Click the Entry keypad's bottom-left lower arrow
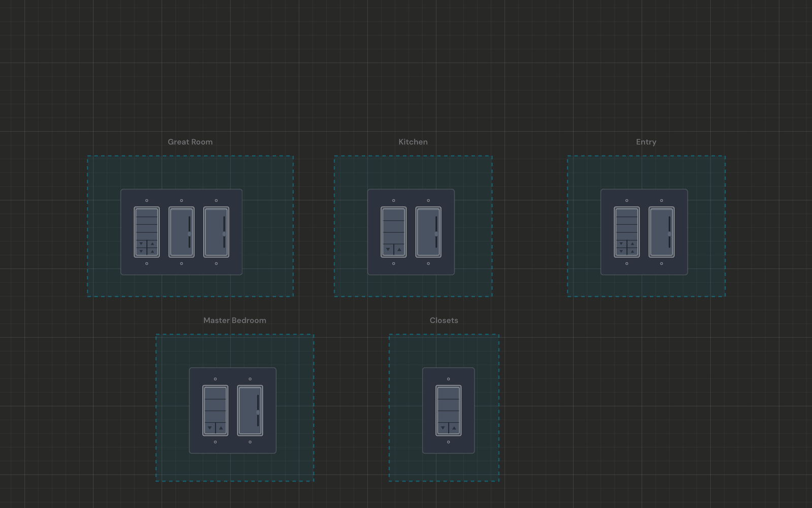Viewport: 812px width, 508px height. 621,251
